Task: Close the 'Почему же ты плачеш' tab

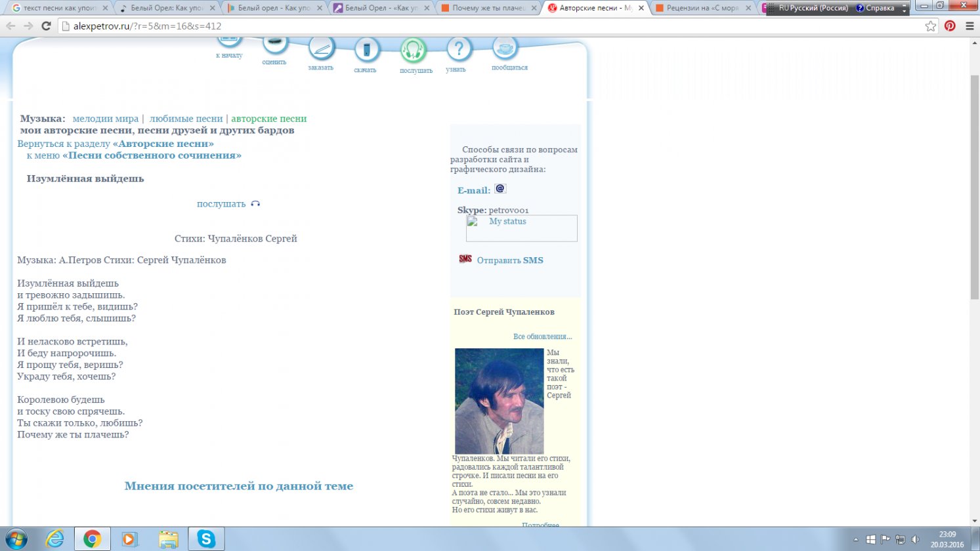Action: click(533, 8)
